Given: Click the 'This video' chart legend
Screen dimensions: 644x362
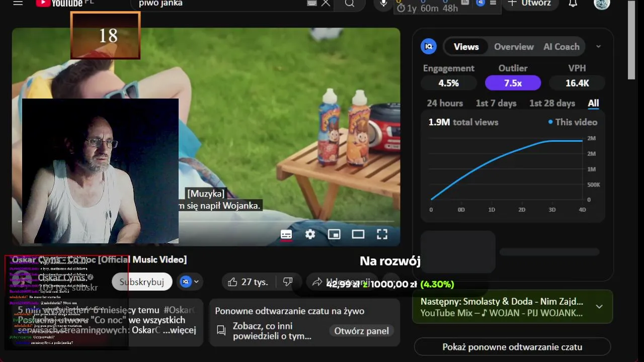Looking at the screenshot, I should [573, 122].
